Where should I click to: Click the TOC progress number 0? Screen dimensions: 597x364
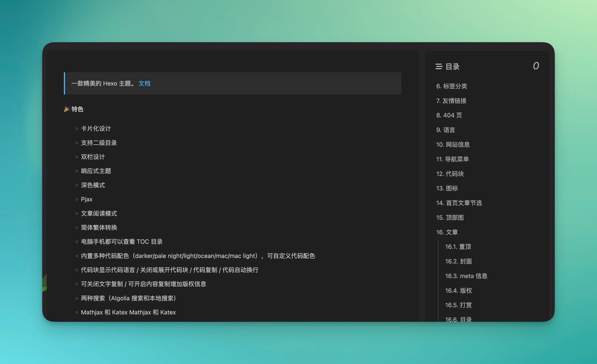point(536,66)
